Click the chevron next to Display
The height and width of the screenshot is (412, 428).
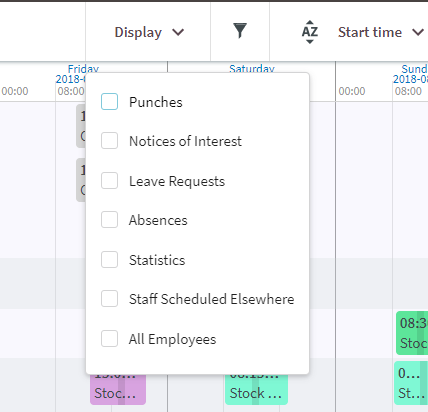(x=178, y=32)
